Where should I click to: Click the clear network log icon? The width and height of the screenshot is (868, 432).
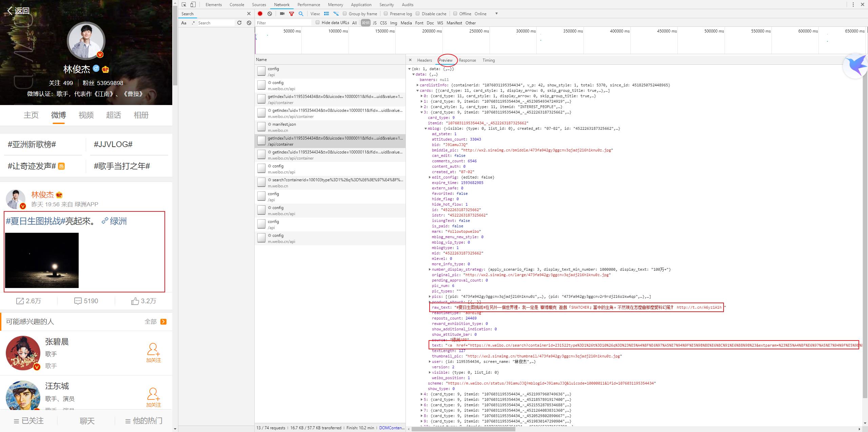pos(270,14)
